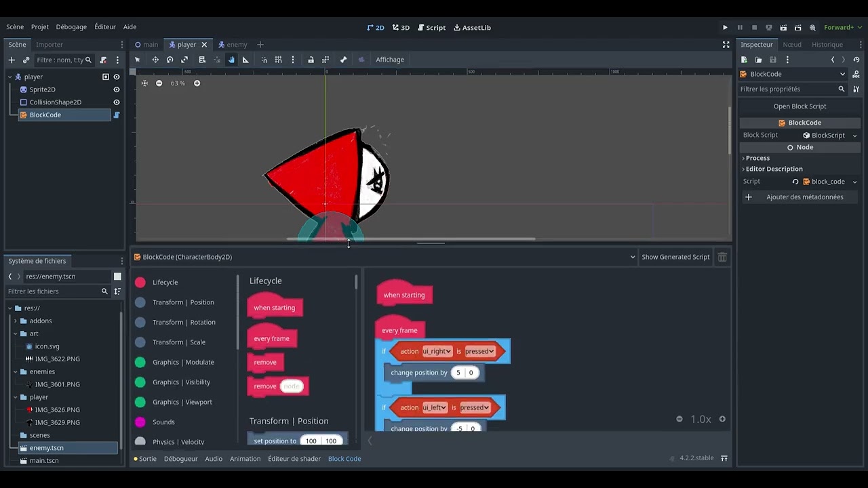Open the Movie Maker mode icon
The height and width of the screenshot is (488, 868).
812,28
